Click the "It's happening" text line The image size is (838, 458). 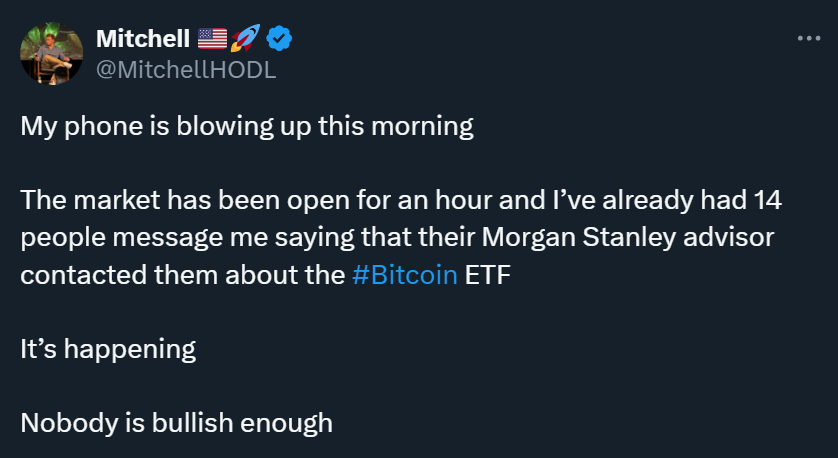tap(108, 350)
